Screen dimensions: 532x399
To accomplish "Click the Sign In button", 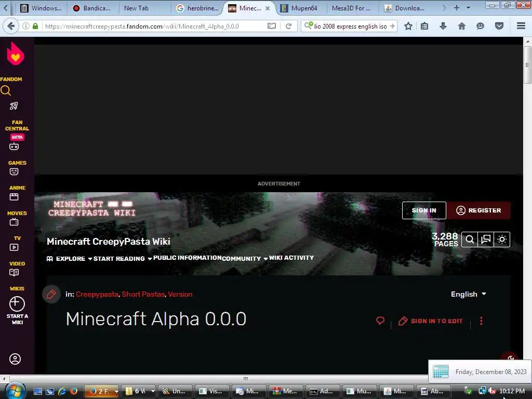I will click(424, 210).
